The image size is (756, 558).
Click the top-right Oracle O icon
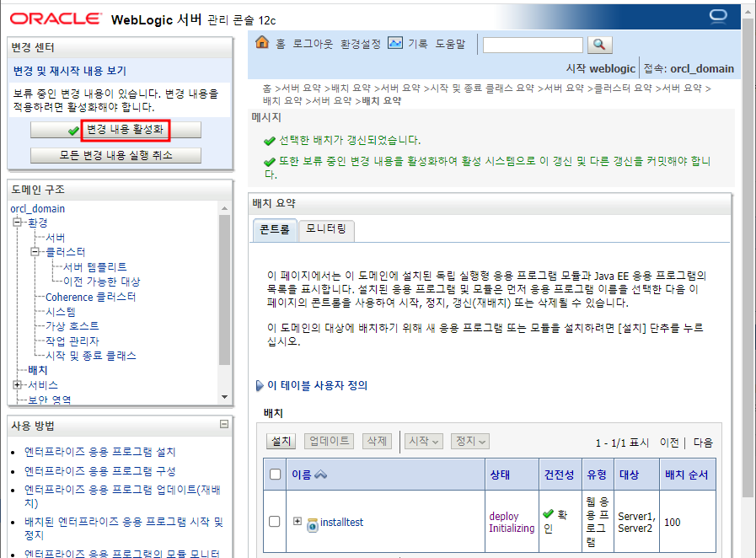[718, 16]
